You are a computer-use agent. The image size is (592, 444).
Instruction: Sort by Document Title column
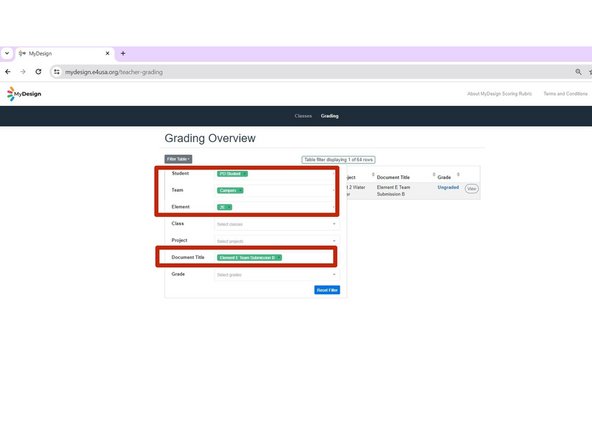pyautogui.click(x=434, y=174)
